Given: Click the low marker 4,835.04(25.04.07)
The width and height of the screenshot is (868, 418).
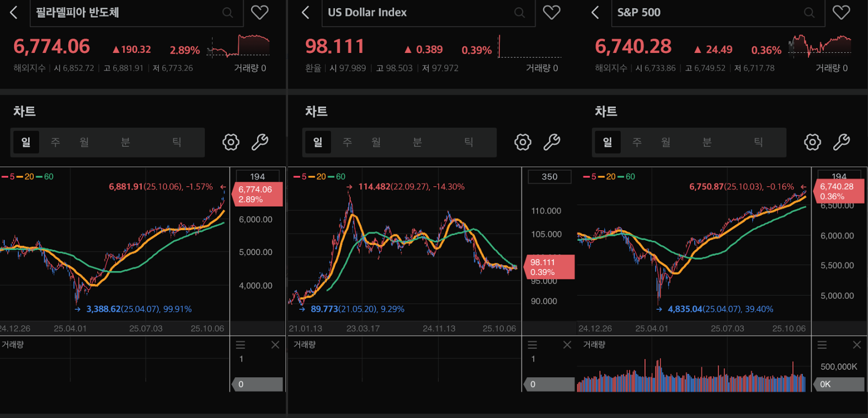Looking at the screenshot, I should [721, 309].
